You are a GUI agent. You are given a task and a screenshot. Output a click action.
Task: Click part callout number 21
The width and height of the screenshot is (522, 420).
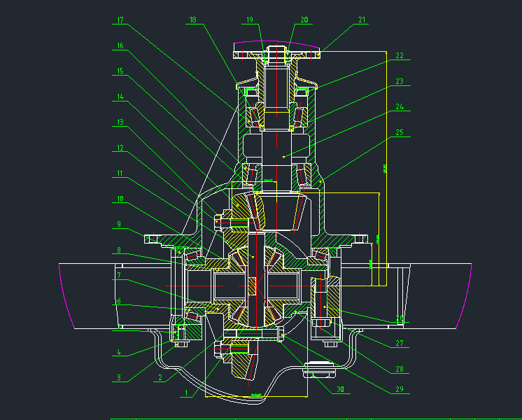coord(362,20)
